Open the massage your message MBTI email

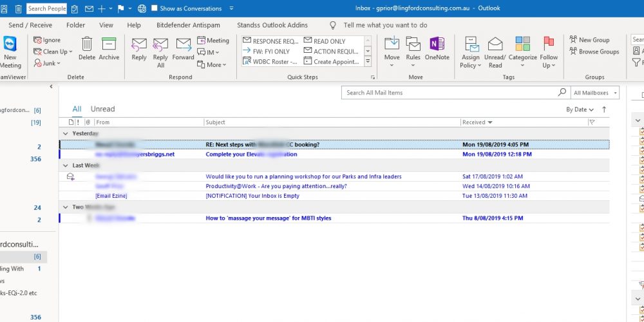coord(334,218)
